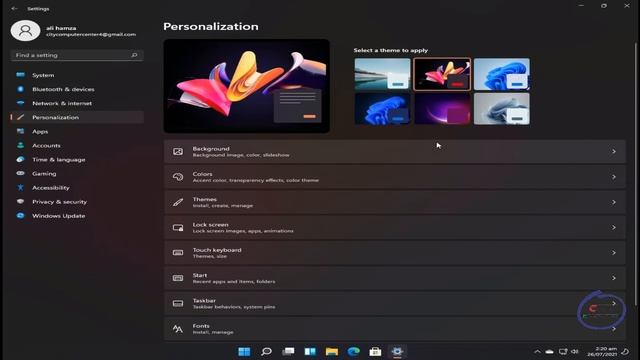Open the volume tray icon
The height and width of the screenshot is (360, 640).
click(x=575, y=351)
